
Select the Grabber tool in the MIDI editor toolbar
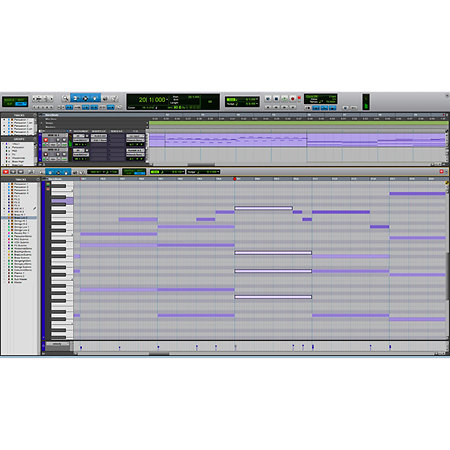[65, 172]
